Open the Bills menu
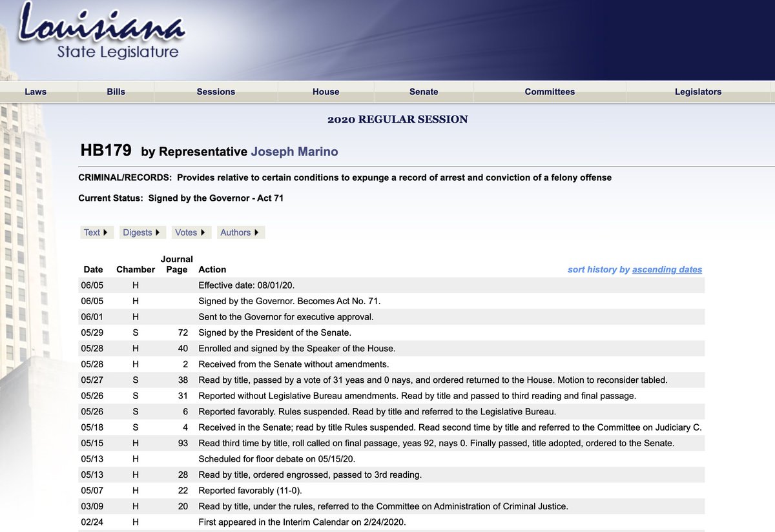 [116, 92]
